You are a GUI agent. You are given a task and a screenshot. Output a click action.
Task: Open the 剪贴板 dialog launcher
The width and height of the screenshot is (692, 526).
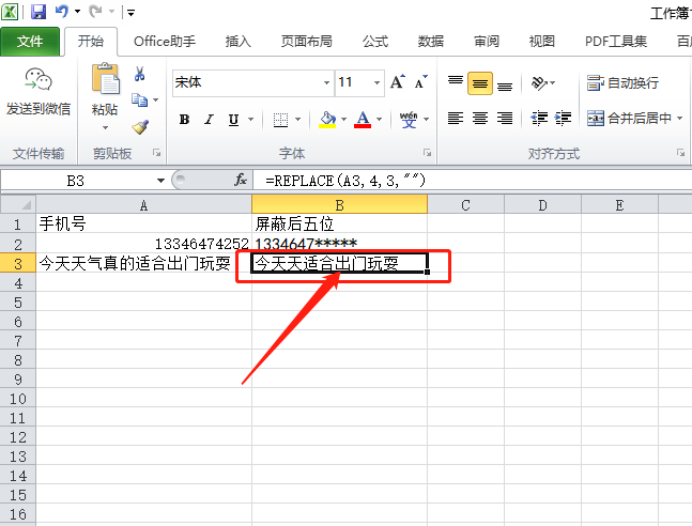156,153
